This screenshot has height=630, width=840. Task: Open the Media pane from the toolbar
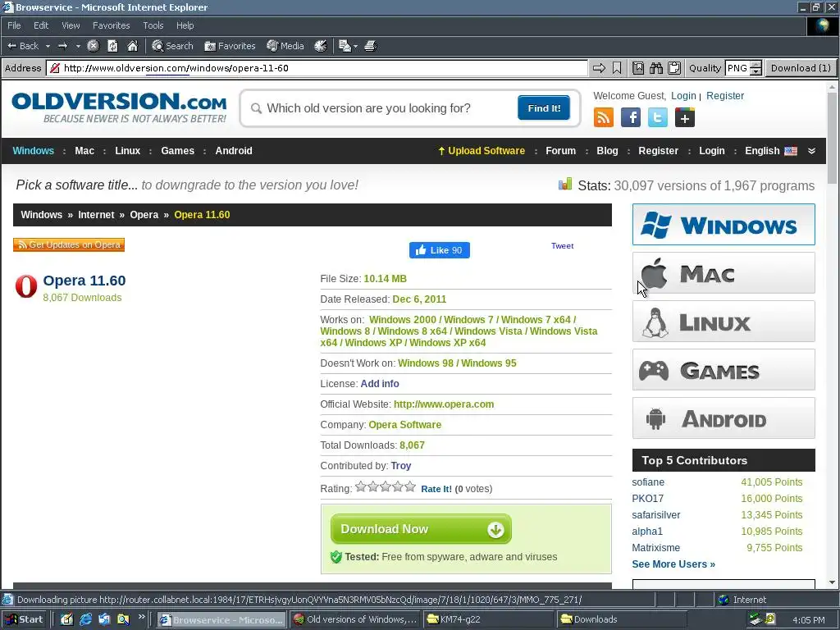pos(285,46)
